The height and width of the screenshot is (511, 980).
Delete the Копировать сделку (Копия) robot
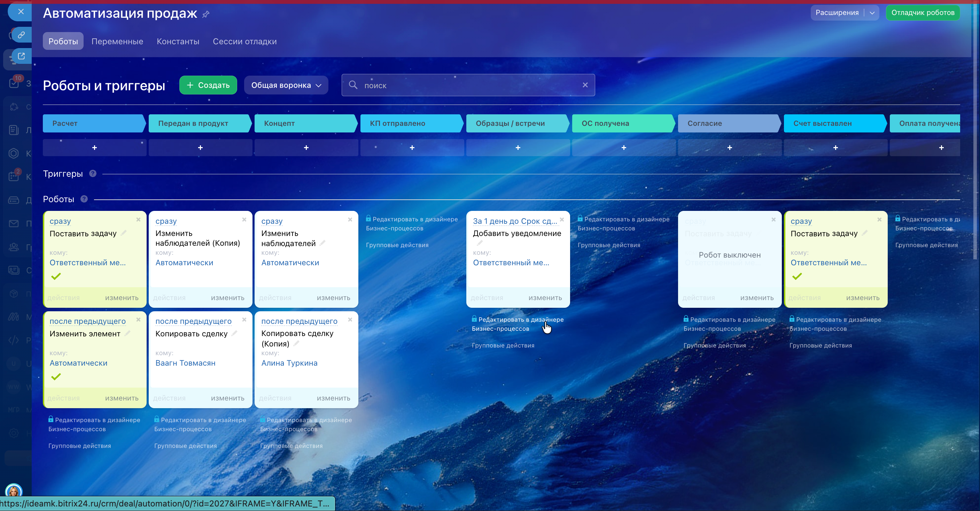tap(350, 320)
